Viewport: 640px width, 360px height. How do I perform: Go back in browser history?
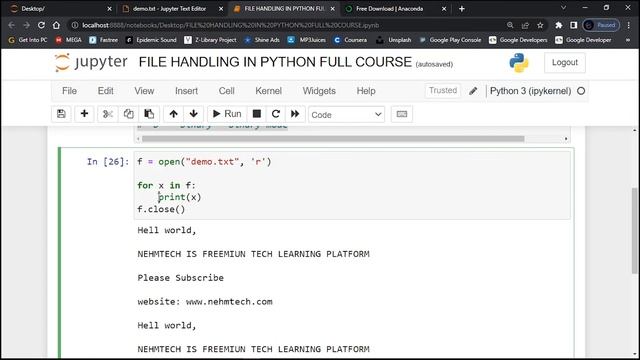[x=11, y=25]
